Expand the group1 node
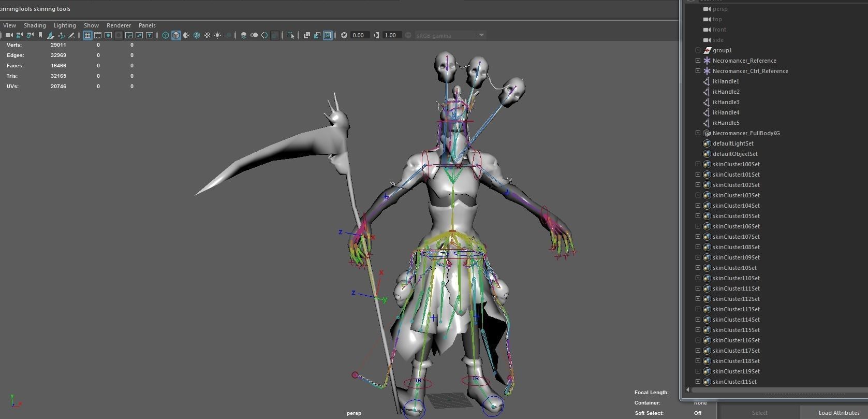 pos(698,50)
